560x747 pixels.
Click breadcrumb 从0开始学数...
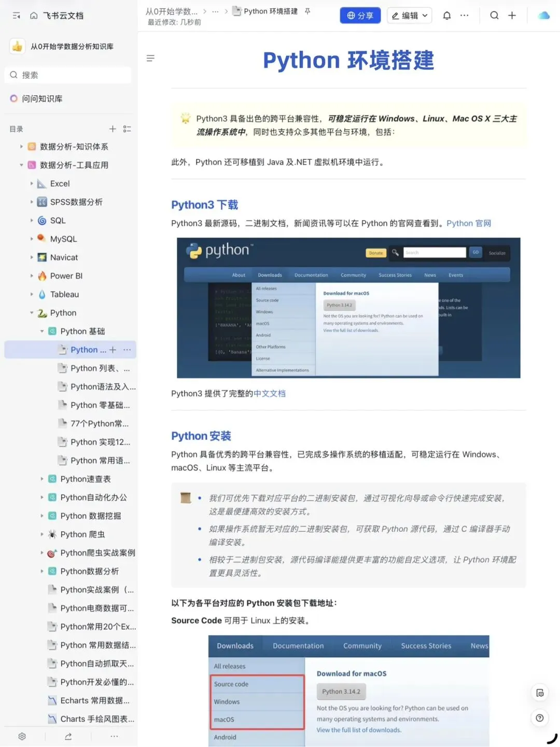[171, 11]
